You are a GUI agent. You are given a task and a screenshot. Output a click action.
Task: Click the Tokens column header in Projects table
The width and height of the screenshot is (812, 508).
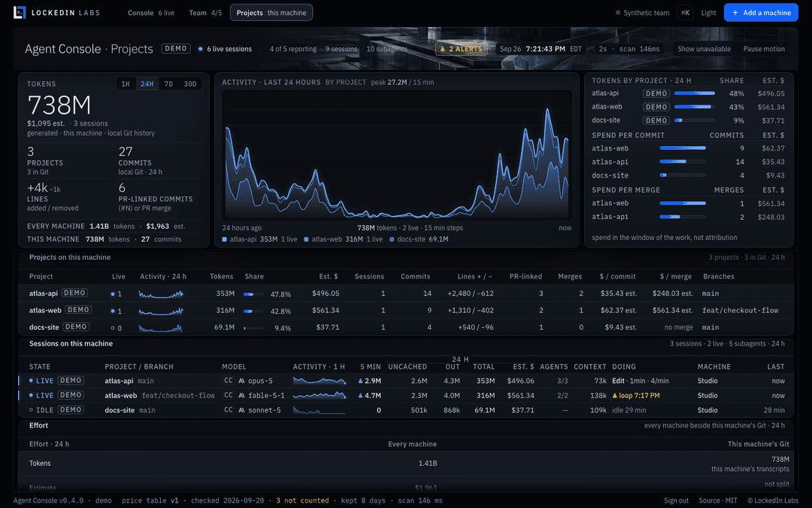tap(221, 277)
